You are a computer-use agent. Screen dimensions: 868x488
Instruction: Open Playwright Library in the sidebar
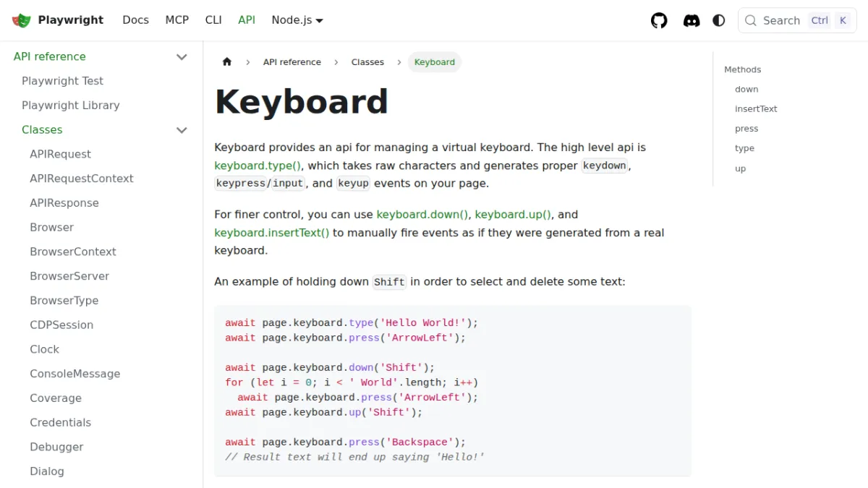point(70,106)
